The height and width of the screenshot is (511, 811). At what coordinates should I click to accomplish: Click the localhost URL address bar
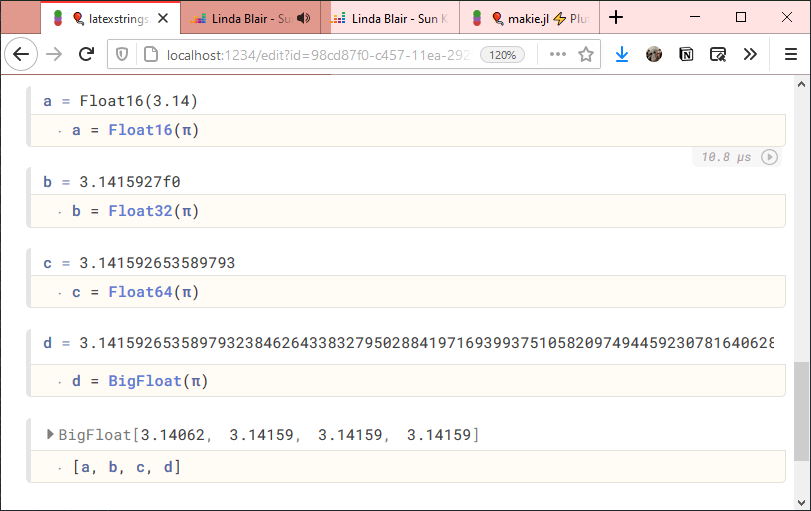click(318, 55)
